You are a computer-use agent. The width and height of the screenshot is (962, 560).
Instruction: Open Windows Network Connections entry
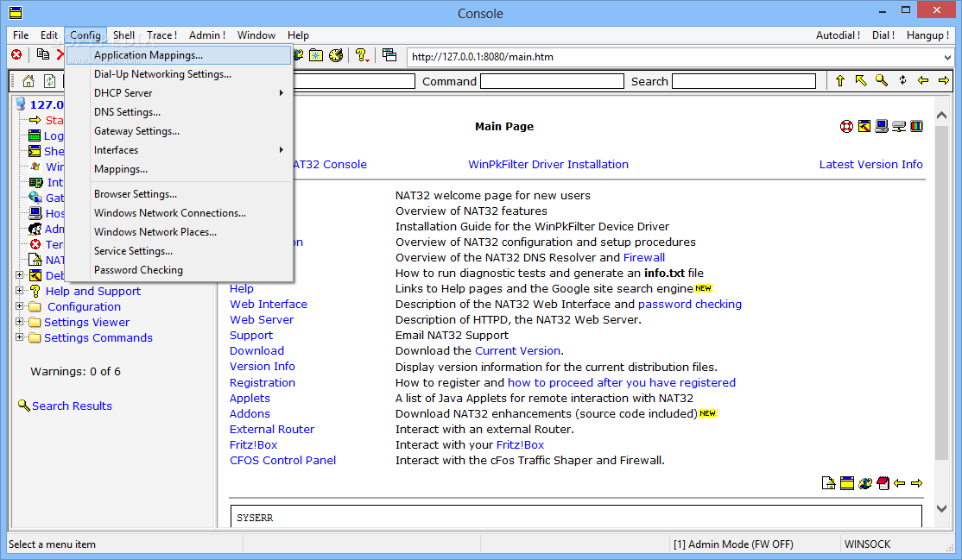point(179,213)
